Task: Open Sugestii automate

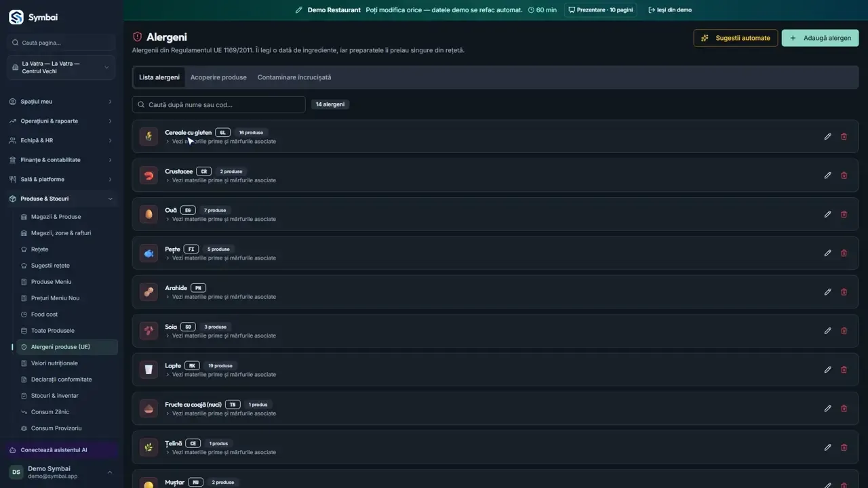Action: 736,38
